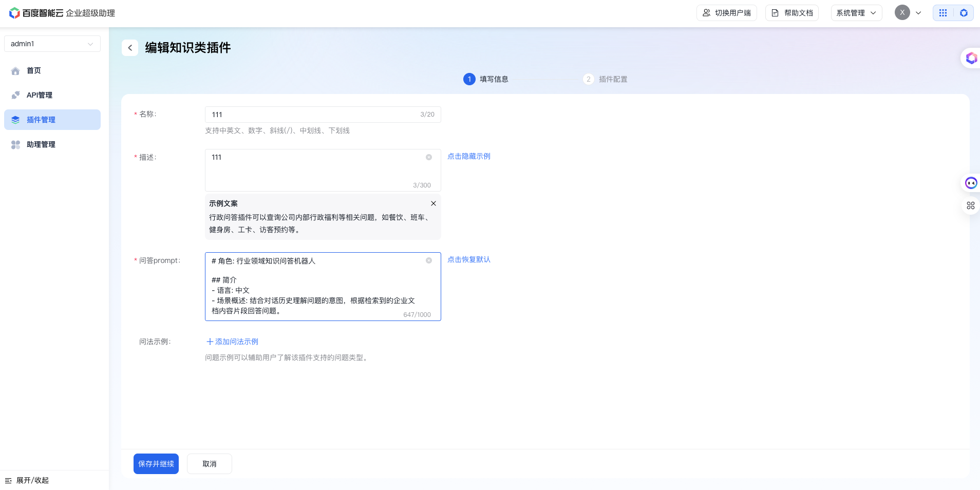Focus the 名称 input field
This screenshot has width=980, height=490.
coord(323,115)
